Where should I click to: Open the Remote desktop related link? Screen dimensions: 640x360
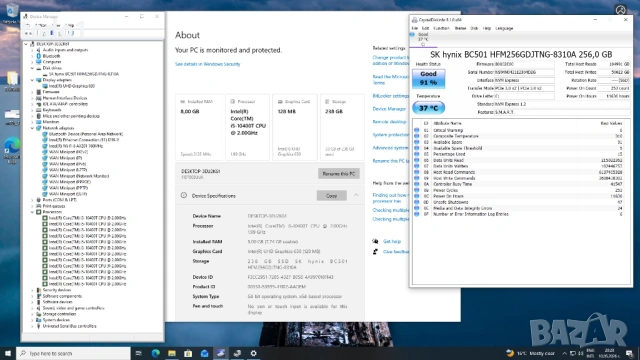tap(389, 122)
